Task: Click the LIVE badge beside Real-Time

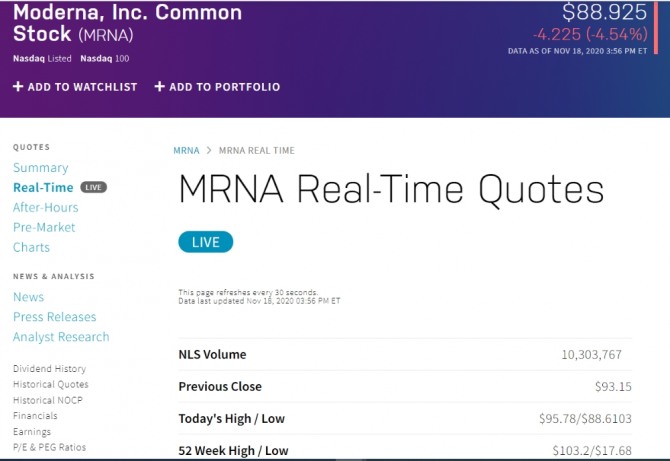Action: (x=93, y=187)
